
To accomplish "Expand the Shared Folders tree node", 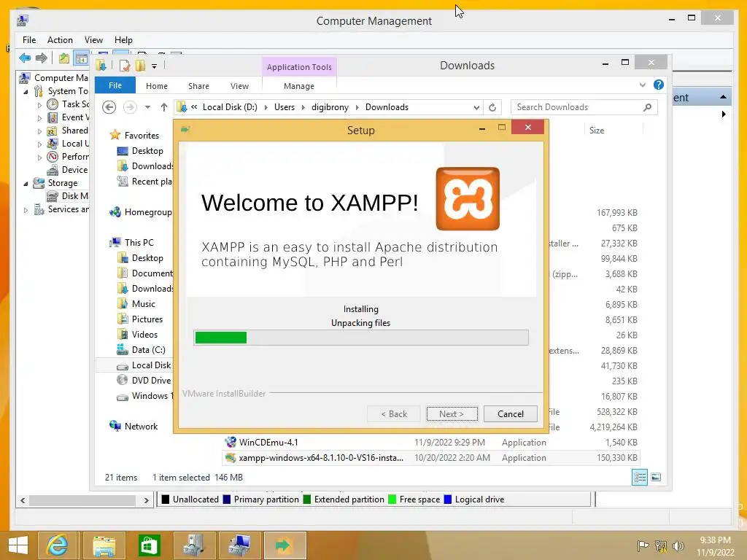I will point(39,131).
